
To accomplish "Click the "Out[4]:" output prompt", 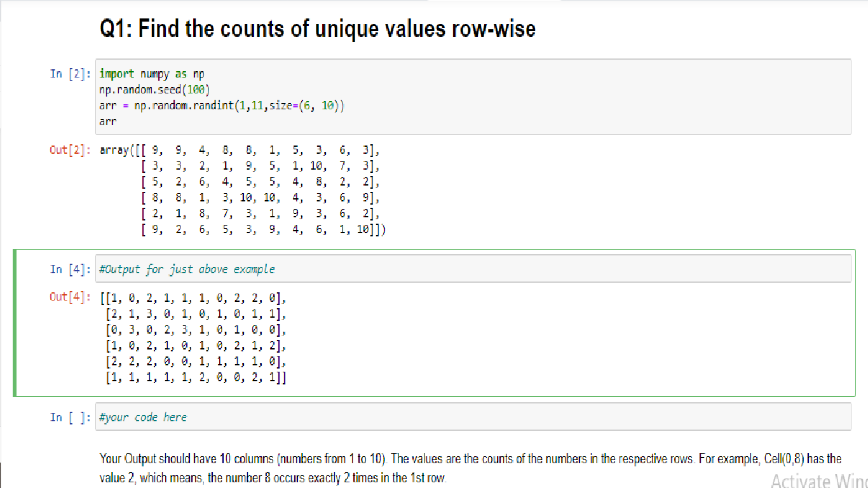I will tap(71, 297).
